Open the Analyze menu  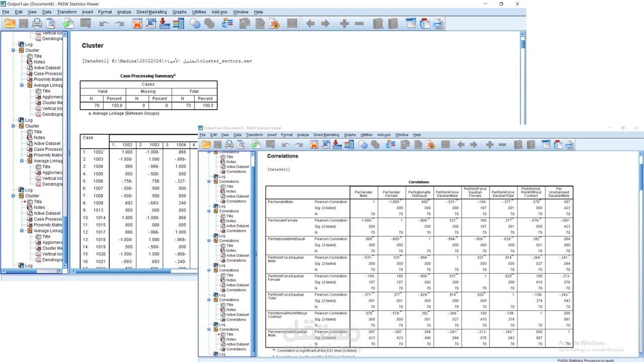(x=124, y=12)
